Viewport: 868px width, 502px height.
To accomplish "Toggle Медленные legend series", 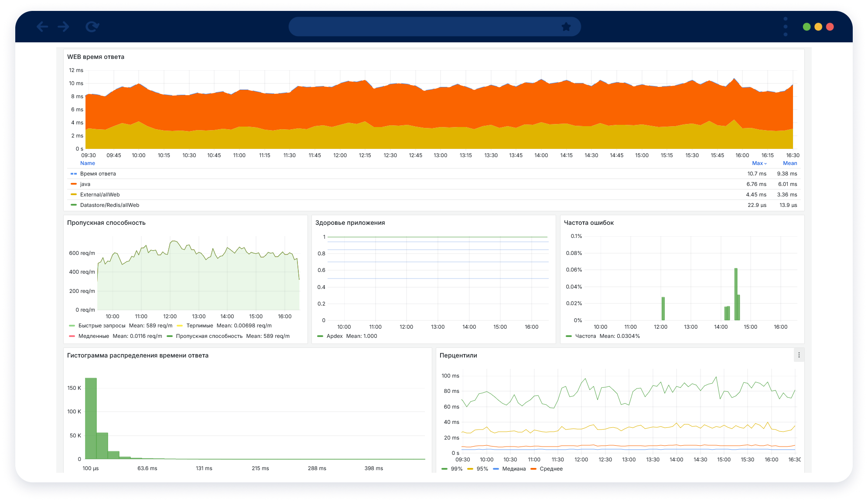I will [x=94, y=336].
